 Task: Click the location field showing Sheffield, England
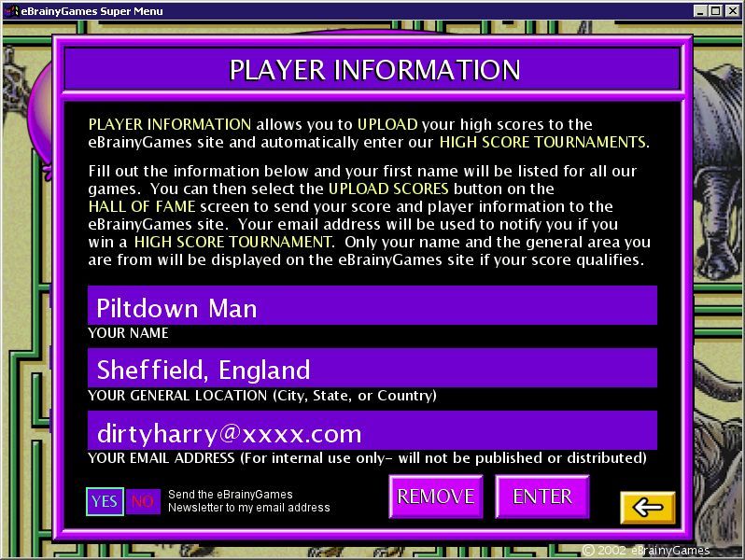click(x=372, y=368)
